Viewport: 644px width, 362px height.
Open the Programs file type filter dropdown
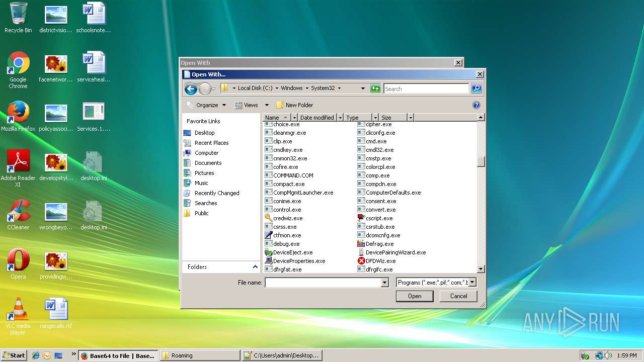point(472,283)
